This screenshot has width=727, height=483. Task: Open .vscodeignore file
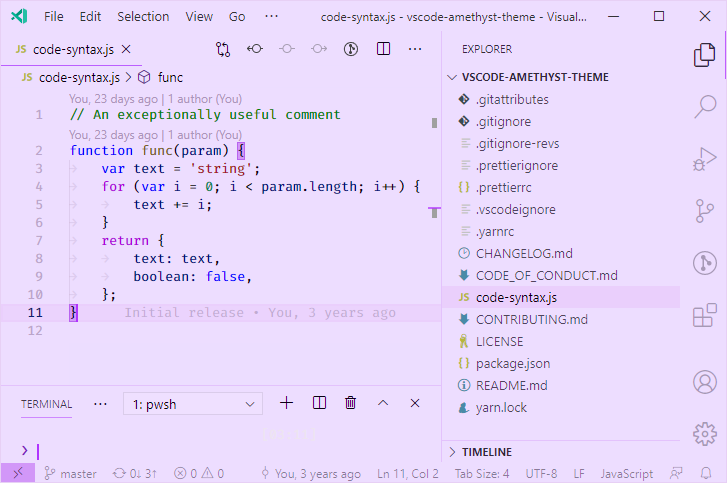(561, 210)
